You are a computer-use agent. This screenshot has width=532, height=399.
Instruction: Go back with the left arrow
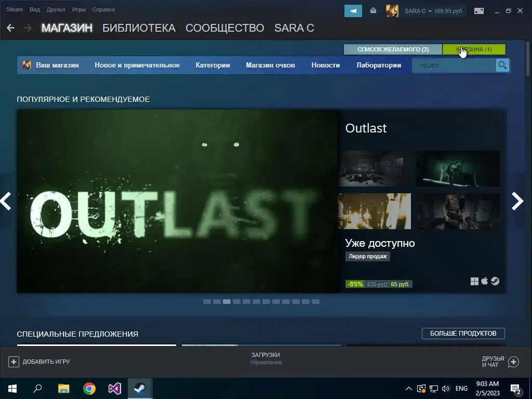pyautogui.click(x=10, y=28)
